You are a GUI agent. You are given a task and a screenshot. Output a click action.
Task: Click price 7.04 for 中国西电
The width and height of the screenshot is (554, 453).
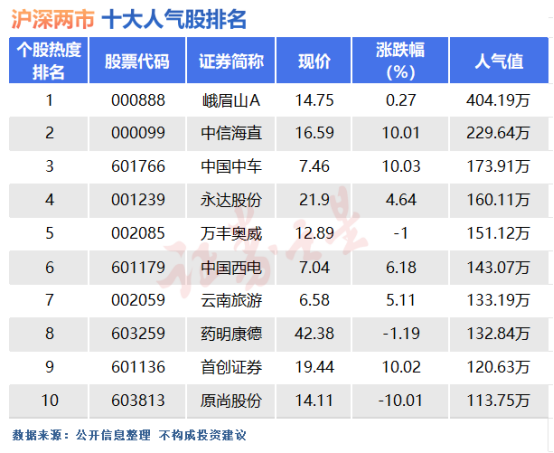click(x=314, y=267)
